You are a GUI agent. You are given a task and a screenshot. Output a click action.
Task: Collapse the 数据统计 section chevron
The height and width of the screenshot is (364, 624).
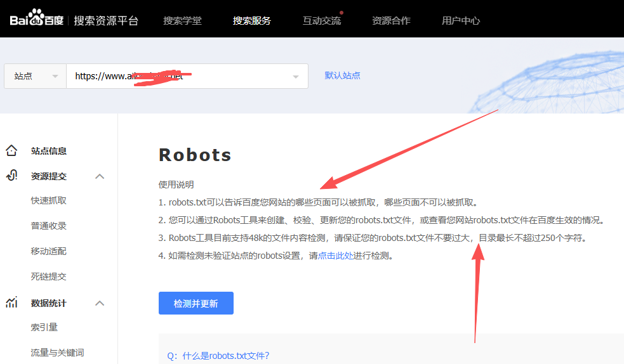click(x=100, y=303)
